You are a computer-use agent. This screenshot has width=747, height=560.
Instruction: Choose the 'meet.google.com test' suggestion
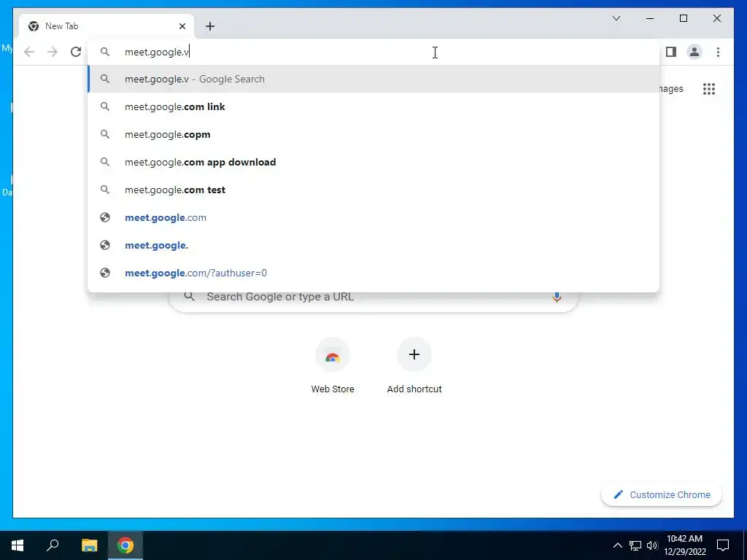(373, 190)
